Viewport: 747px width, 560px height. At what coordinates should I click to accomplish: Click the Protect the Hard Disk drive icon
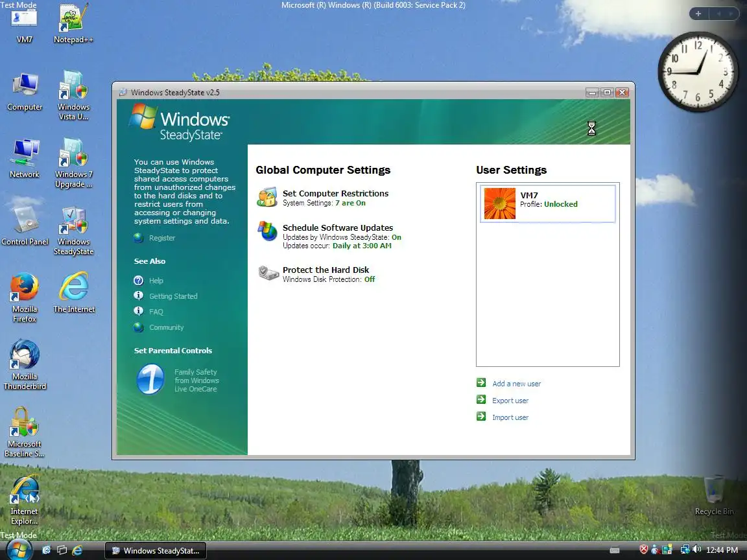(268, 273)
